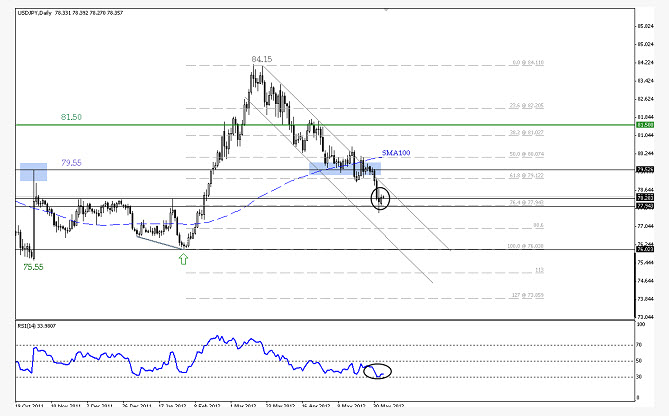Select the 79.55 resistance label
This screenshot has height=416, width=669.
(x=71, y=163)
